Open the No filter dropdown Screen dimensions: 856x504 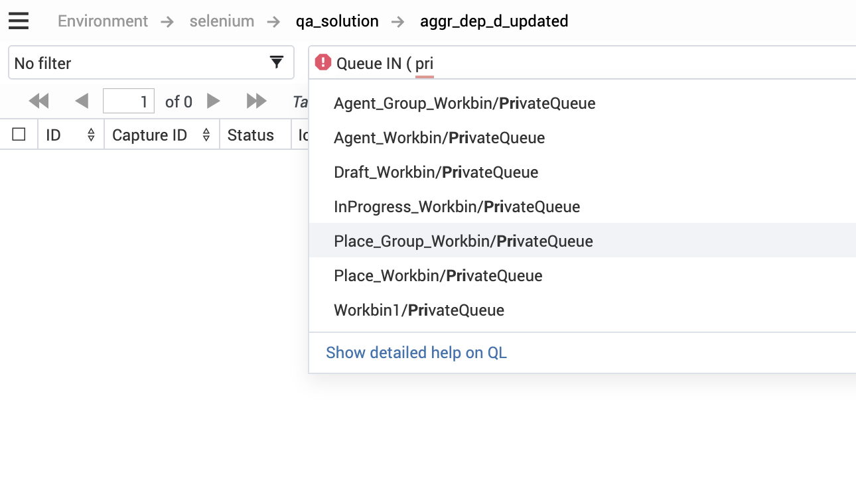pyautogui.click(x=151, y=63)
